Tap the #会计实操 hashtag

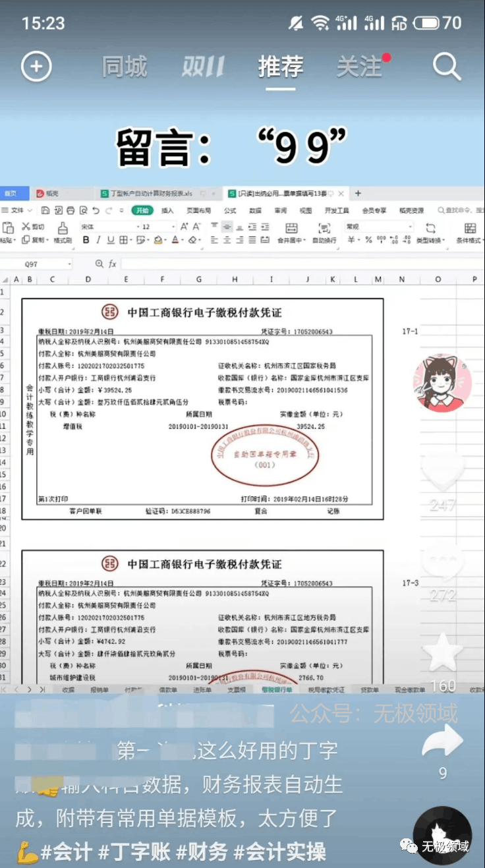coord(280,852)
